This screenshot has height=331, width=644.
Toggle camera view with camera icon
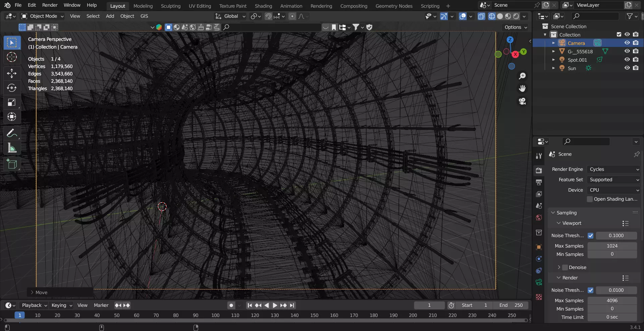(x=522, y=101)
